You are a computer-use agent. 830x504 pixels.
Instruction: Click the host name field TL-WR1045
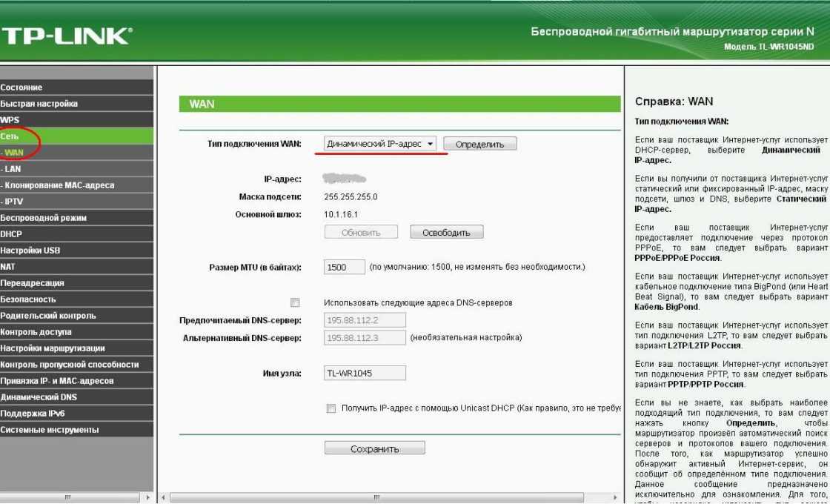[x=365, y=374]
